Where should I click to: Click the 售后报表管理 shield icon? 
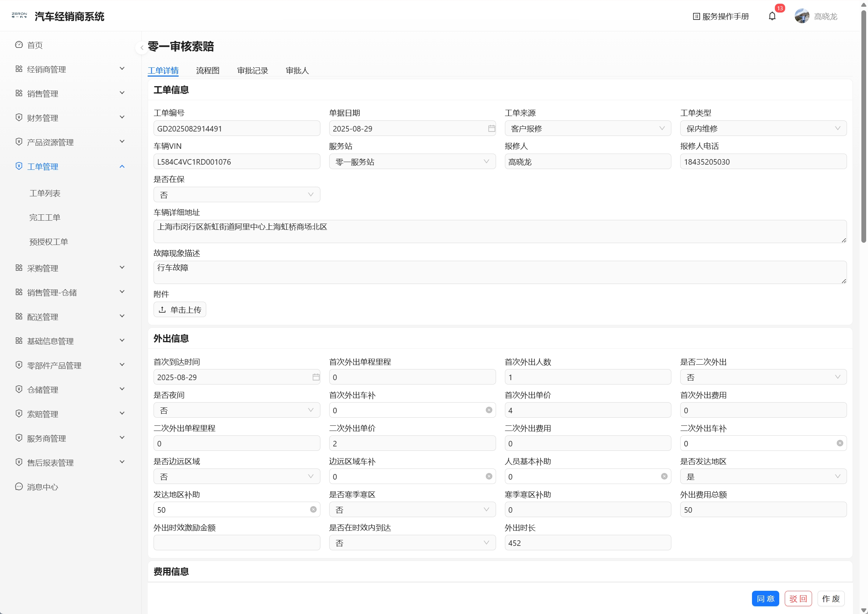[x=19, y=462]
